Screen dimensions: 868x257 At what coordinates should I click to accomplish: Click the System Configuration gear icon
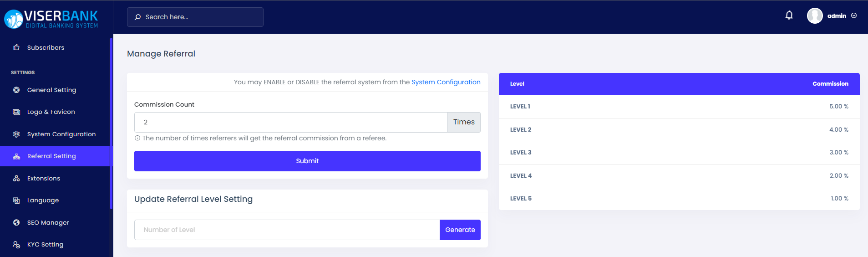16,134
